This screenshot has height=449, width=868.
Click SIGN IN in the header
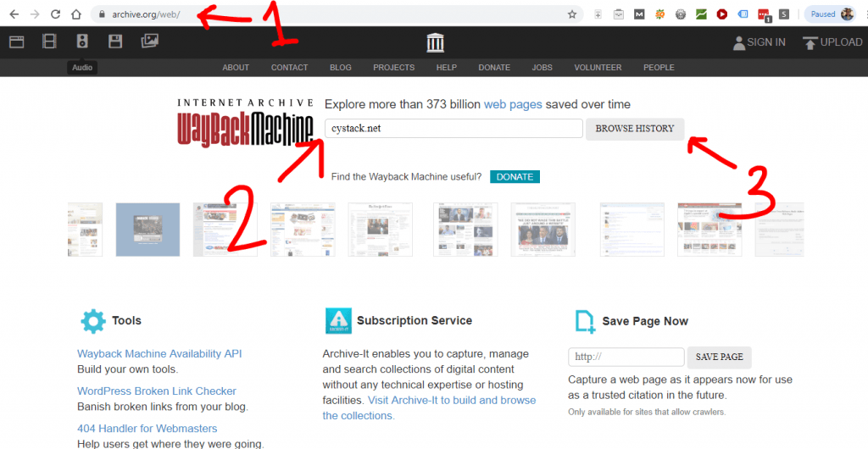[759, 42]
